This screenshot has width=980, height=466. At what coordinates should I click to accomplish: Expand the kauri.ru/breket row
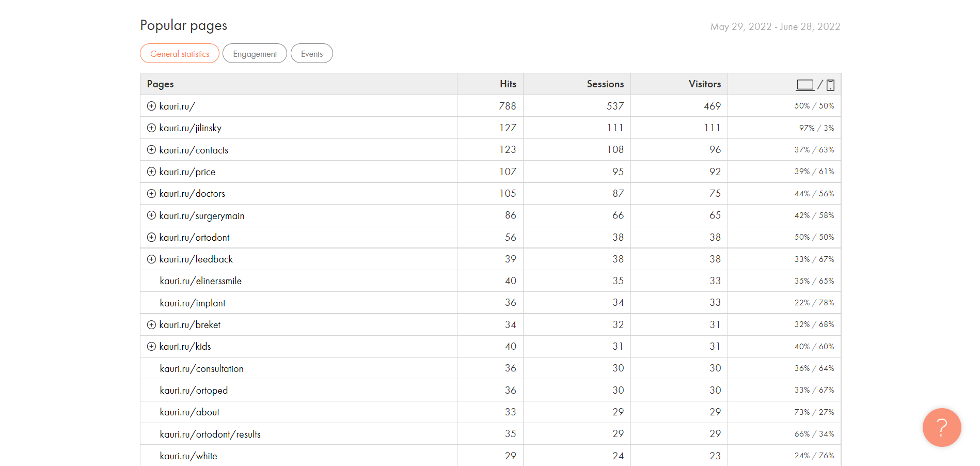point(151,325)
